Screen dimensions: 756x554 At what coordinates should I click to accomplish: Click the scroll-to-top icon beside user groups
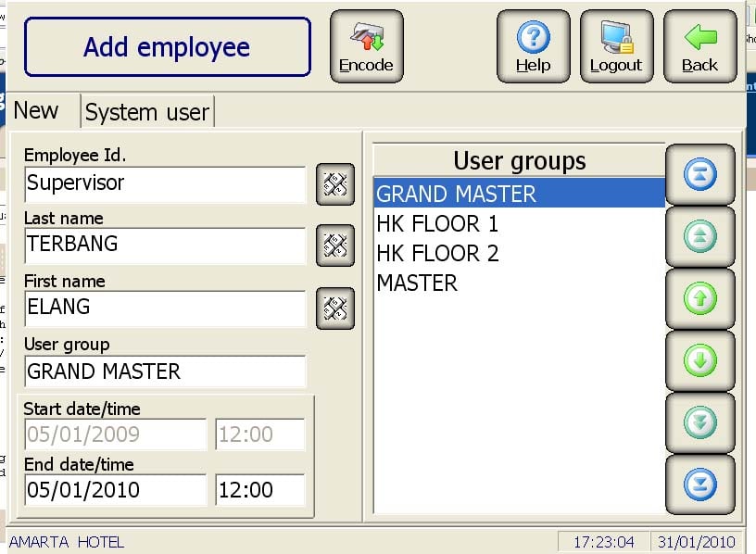699,174
